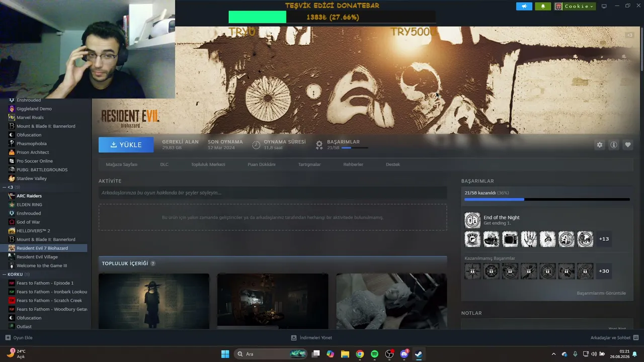This screenshot has width=644, height=362.
Task: Click the blue YÜKLE install button
Action: 126,145
